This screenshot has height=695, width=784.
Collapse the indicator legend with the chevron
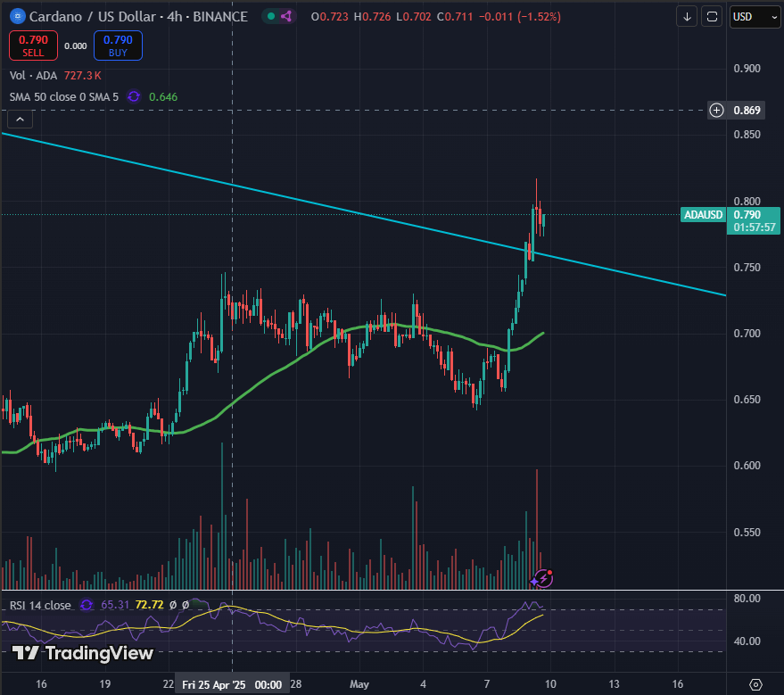[20, 120]
